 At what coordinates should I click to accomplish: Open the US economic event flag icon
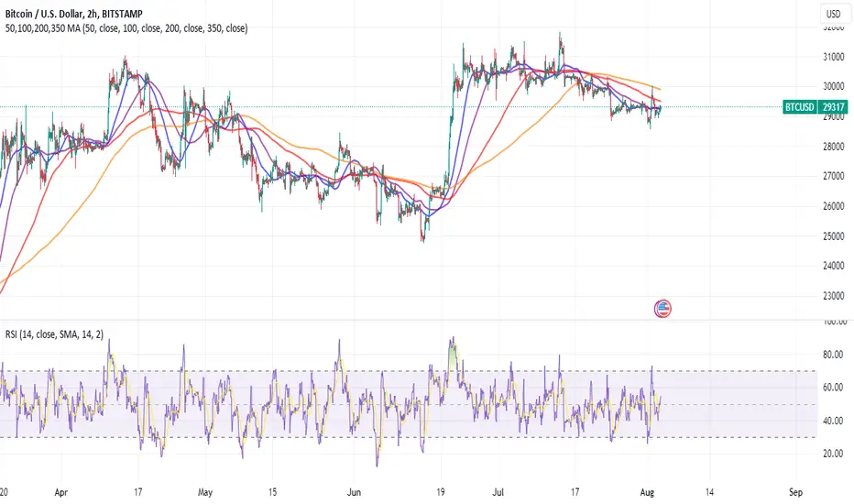[662, 309]
